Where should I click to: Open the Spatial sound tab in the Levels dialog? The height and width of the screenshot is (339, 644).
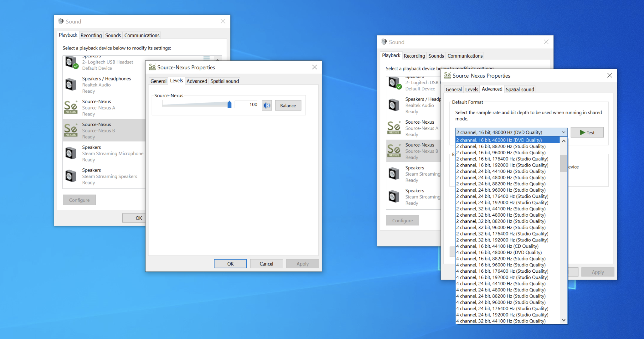point(224,81)
